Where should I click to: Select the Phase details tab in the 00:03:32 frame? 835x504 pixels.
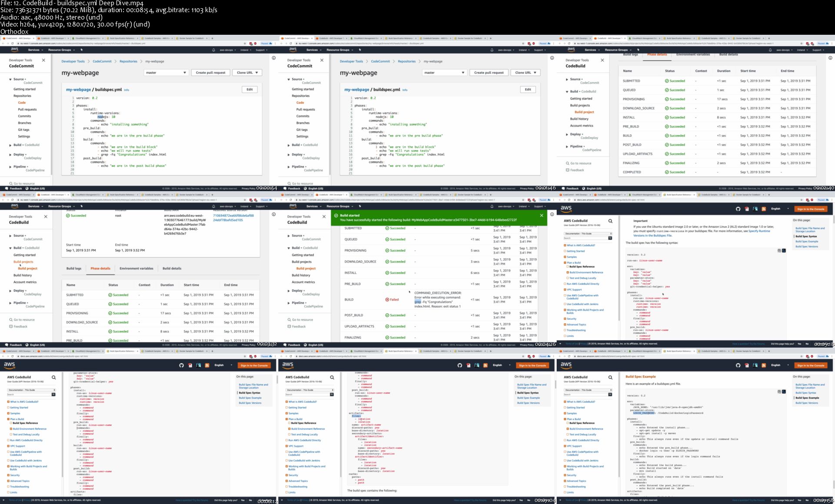pos(100,269)
